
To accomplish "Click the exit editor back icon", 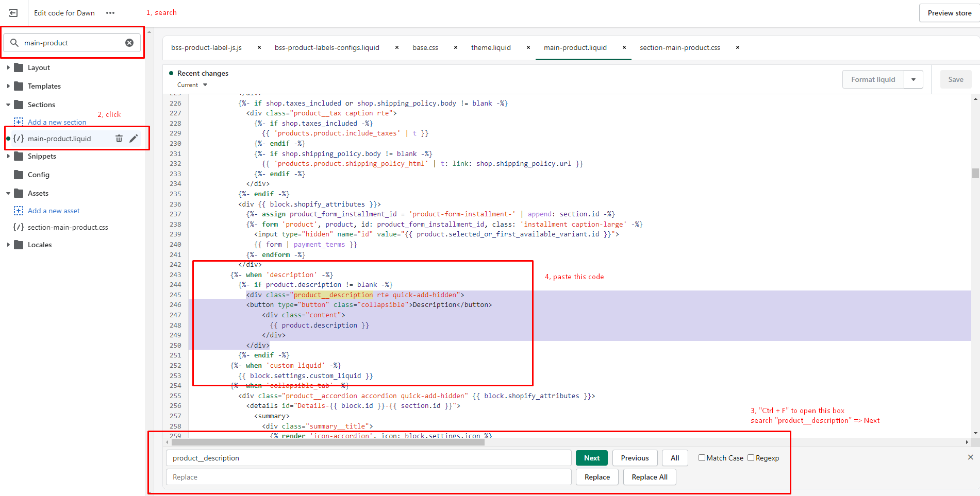I will click(x=13, y=13).
